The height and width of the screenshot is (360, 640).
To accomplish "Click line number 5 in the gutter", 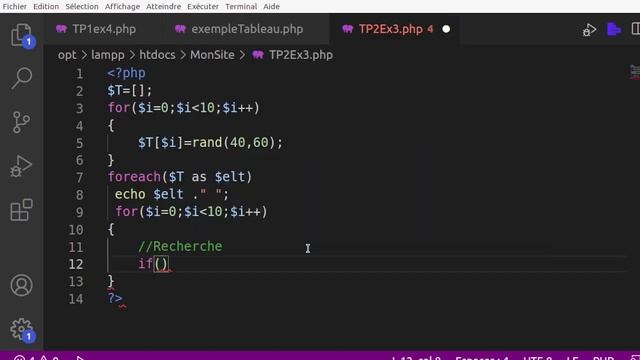I will (x=79, y=143).
